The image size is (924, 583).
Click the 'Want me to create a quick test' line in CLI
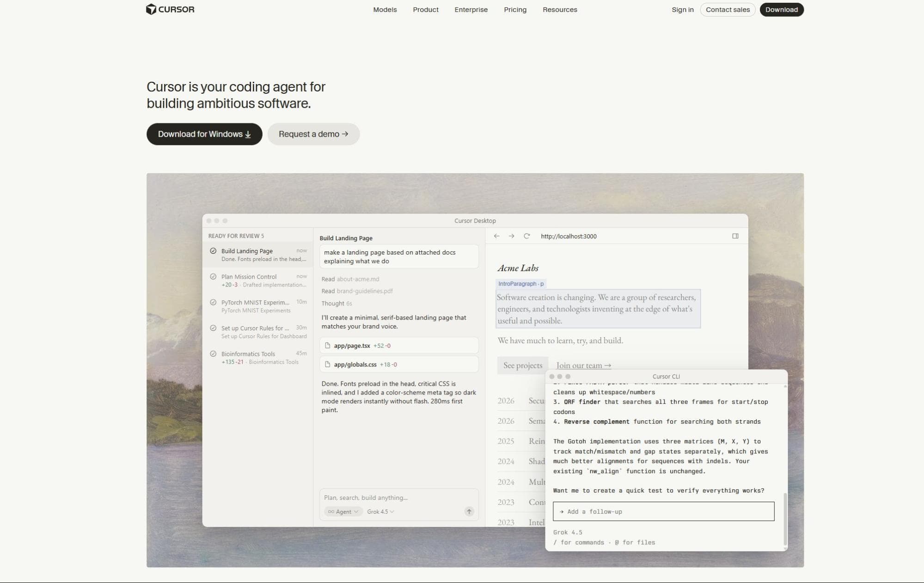[659, 491]
